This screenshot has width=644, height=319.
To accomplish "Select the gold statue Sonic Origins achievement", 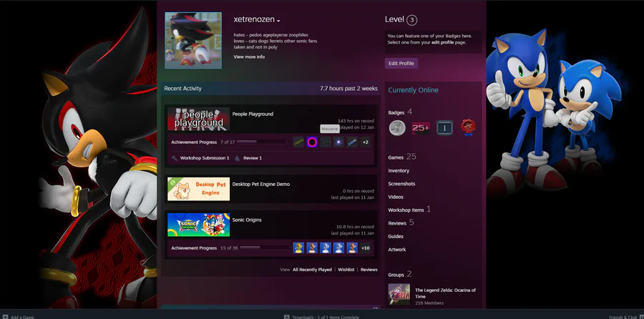I will (298, 248).
